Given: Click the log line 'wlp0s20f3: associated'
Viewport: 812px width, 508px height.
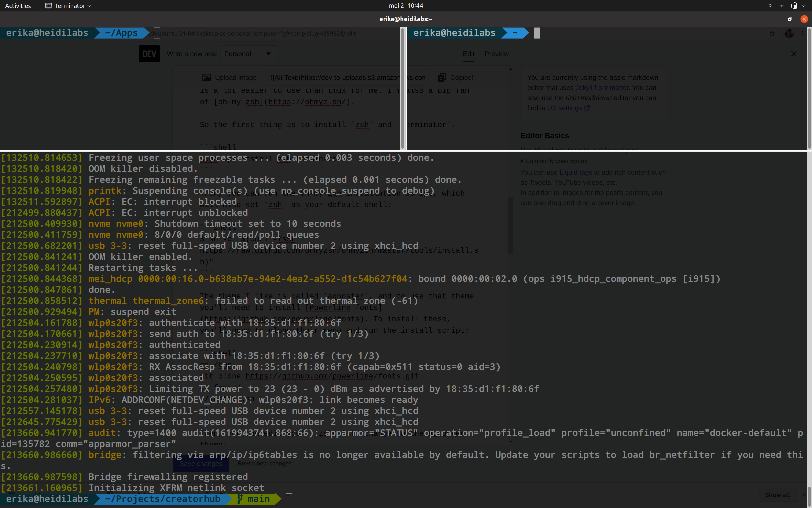Looking at the screenshot, I should pos(146,378).
